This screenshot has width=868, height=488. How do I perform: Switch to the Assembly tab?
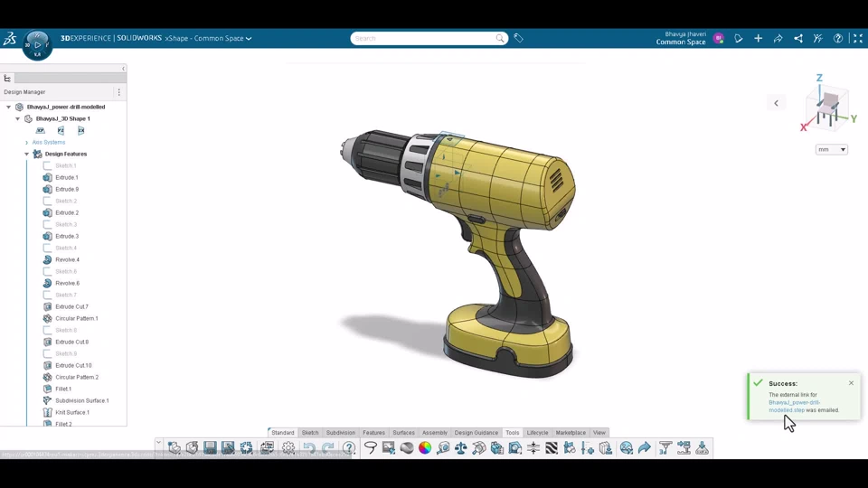tap(435, 433)
